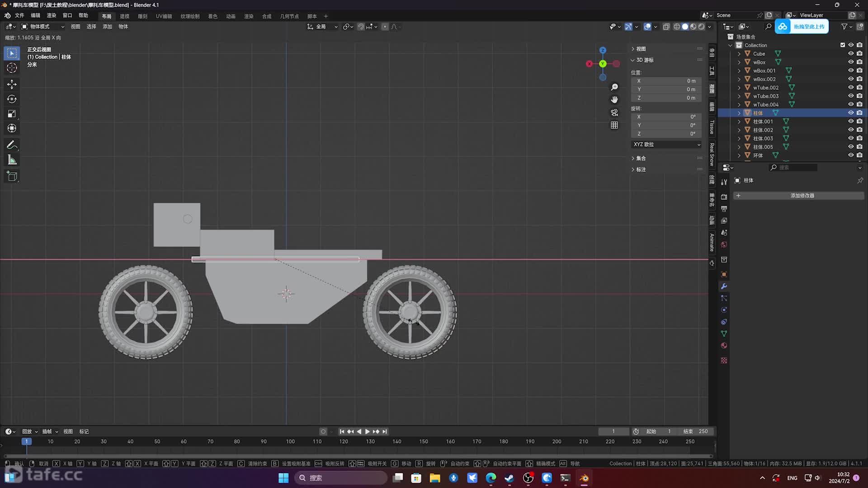Open the 全局 orientation dropdown
The height and width of the screenshot is (488, 868).
click(x=322, y=27)
